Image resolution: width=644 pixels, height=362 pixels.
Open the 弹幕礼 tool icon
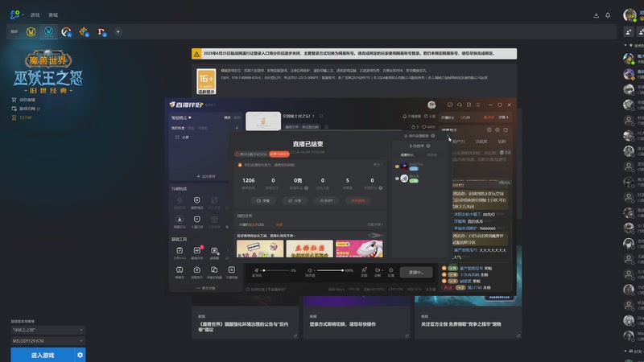180,273
